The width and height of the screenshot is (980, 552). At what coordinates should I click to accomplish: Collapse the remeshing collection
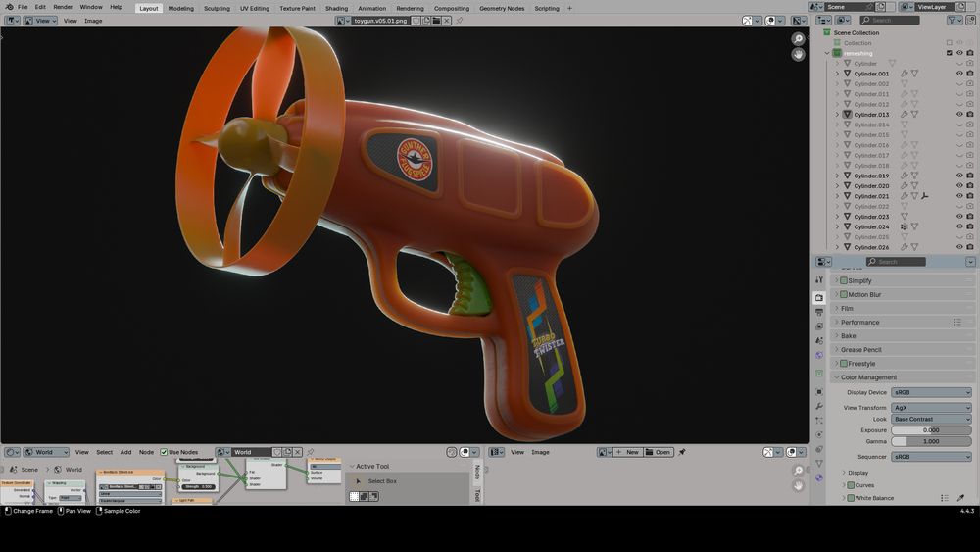pyautogui.click(x=827, y=53)
